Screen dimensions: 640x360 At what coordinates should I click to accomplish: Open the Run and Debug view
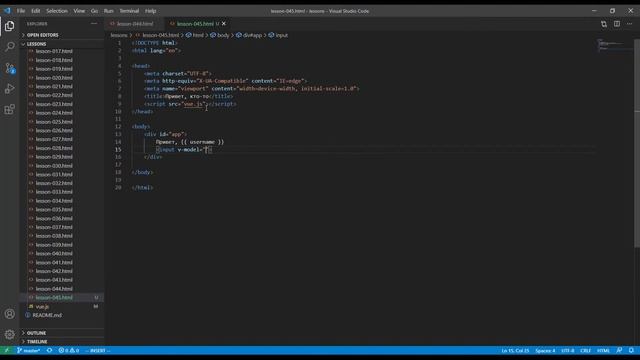(x=9, y=89)
